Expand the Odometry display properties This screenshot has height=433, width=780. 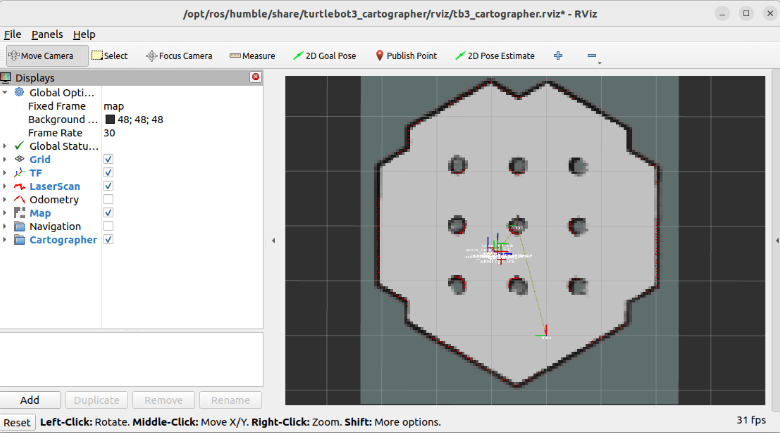[x=5, y=200]
